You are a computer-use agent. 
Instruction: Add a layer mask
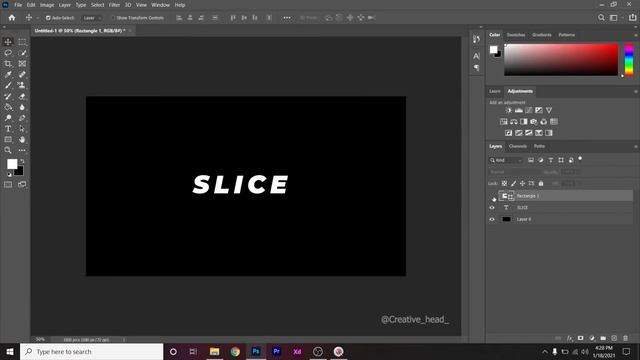point(581,338)
